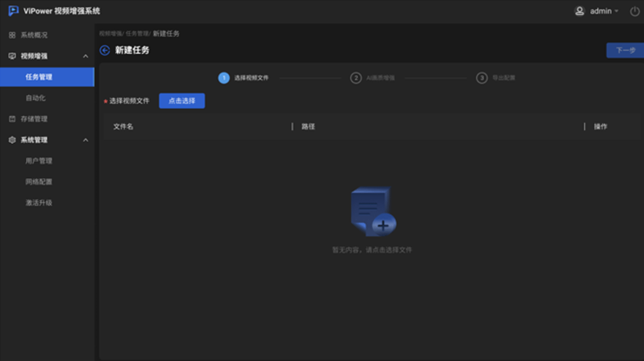Open 用户管理 under system management

pyautogui.click(x=39, y=161)
